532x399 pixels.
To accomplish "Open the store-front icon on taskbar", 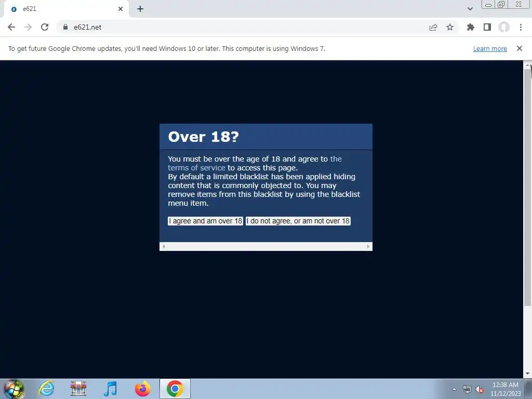I will coord(78,389).
